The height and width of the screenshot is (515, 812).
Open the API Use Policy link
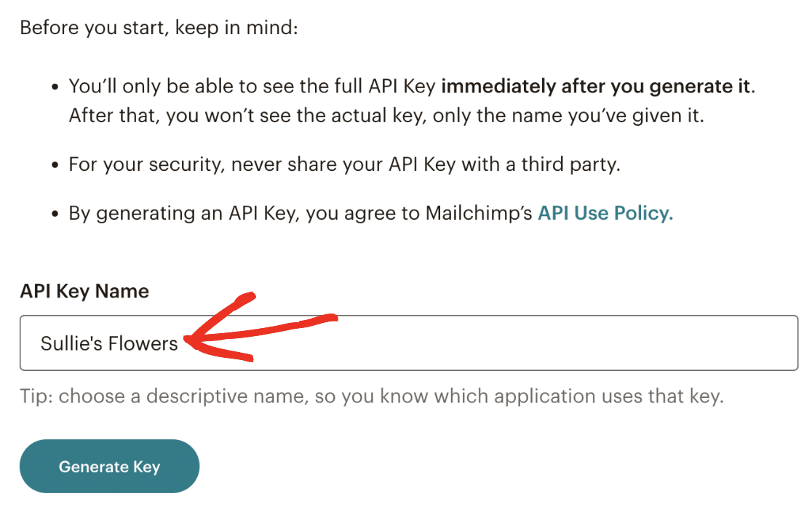point(605,213)
